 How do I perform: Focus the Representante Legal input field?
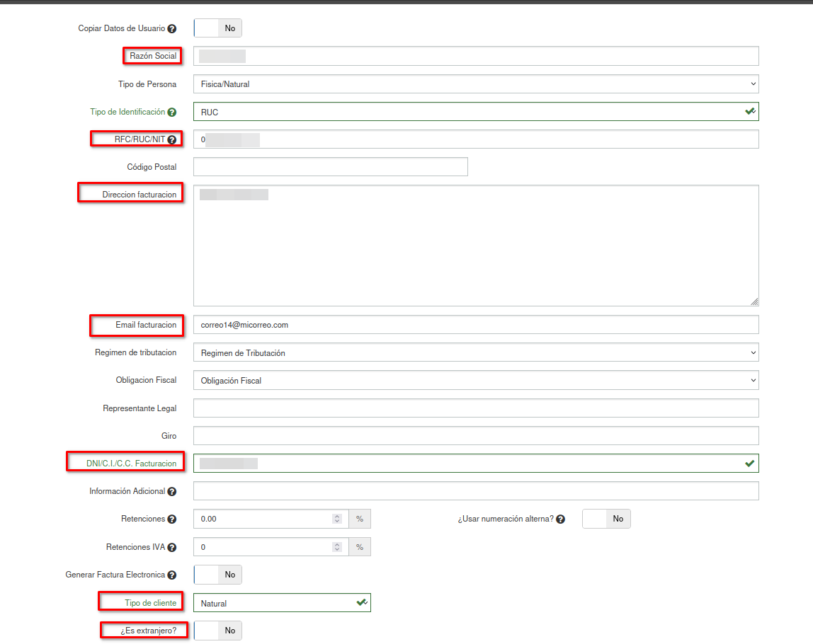tap(475, 408)
